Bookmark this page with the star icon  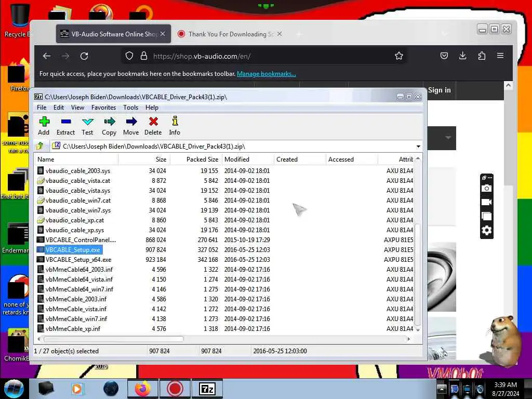coord(399,56)
